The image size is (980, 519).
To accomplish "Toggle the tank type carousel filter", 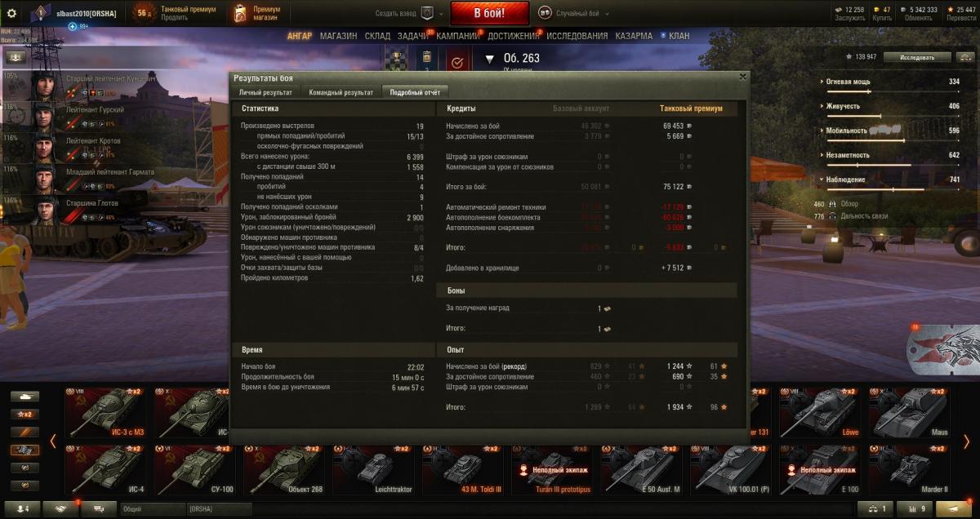I will [x=24, y=397].
